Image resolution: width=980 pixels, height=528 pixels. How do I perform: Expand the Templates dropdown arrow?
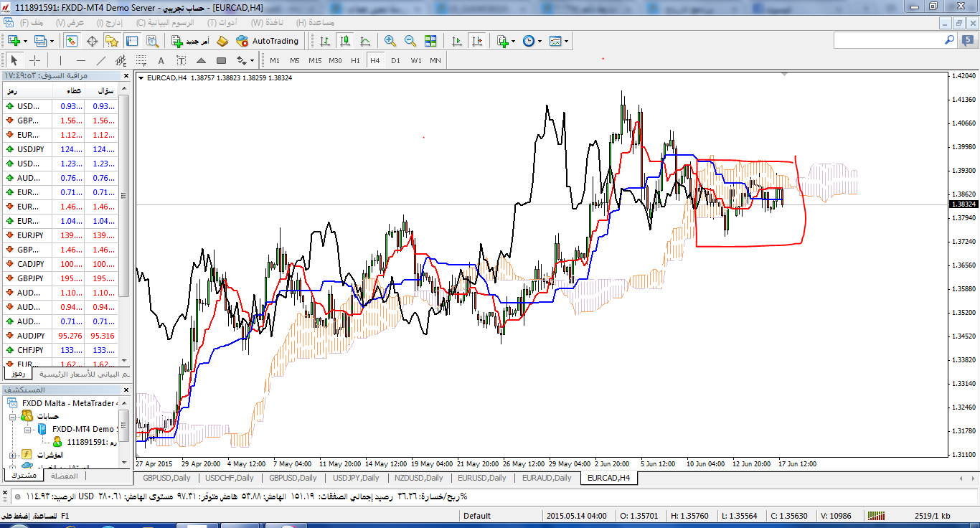click(567, 41)
